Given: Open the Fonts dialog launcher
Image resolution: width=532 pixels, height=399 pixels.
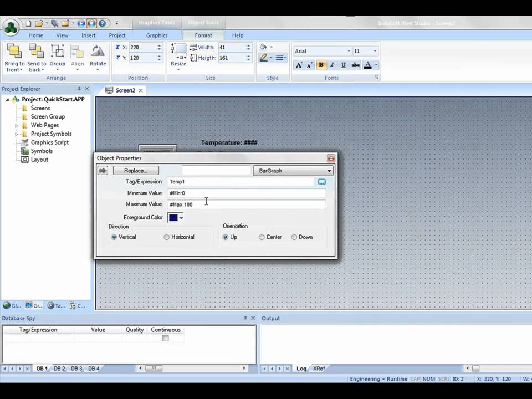Looking at the screenshot, I should pyautogui.click(x=376, y=78).
